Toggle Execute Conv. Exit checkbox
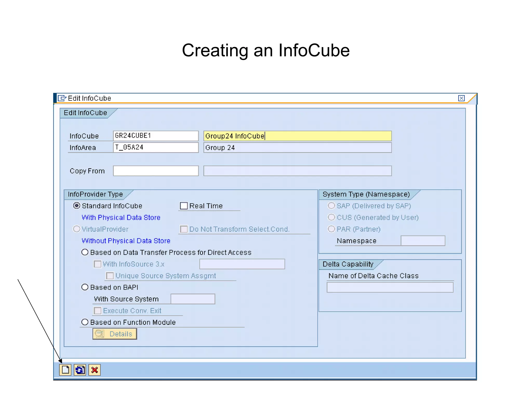The height and width of the screenshot is (399, 532). click(x=98, y=311)
